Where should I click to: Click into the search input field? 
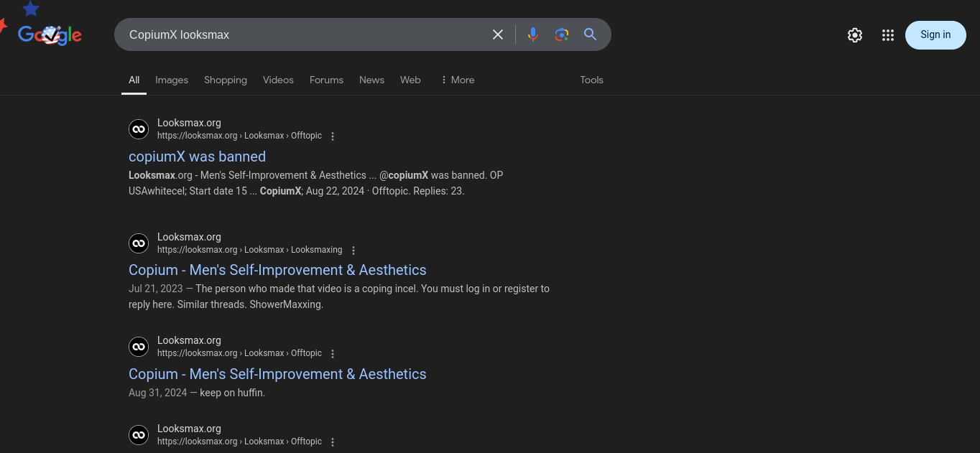click(302, 34)
